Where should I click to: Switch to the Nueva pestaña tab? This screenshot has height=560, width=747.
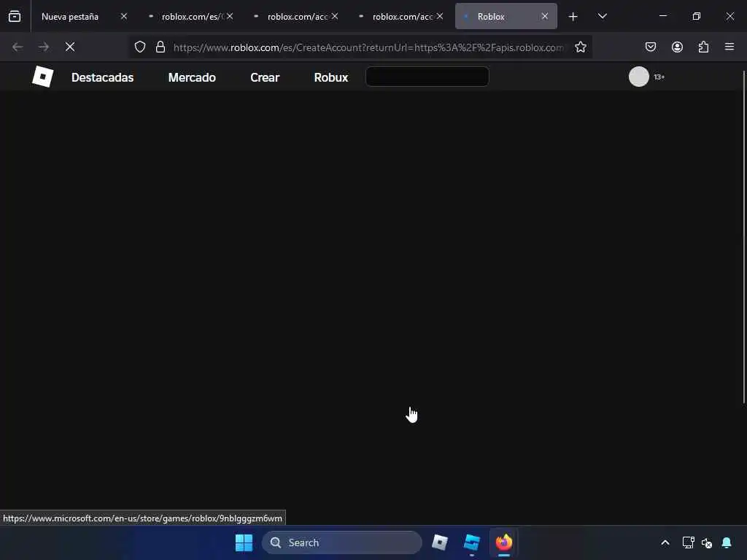(70, 16)
